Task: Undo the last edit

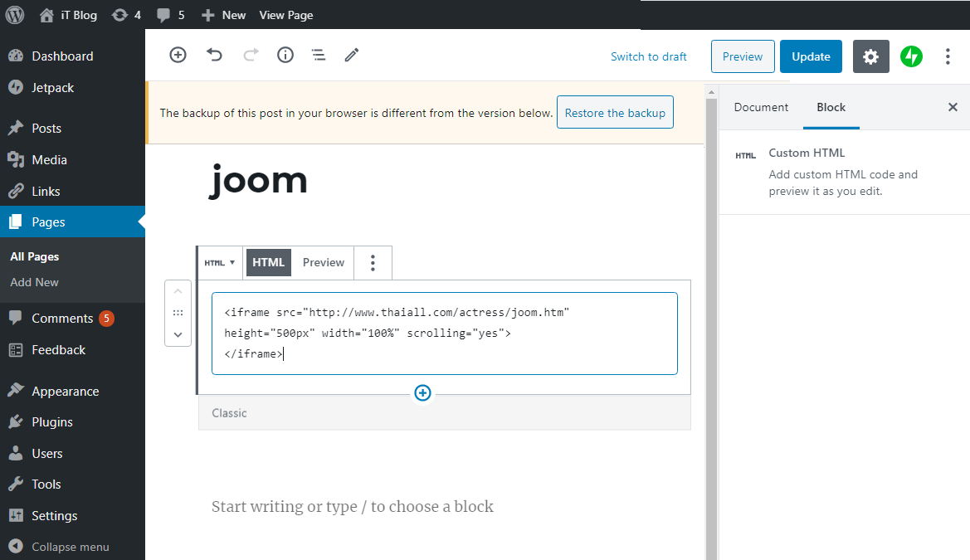Action: click(214, 55)
